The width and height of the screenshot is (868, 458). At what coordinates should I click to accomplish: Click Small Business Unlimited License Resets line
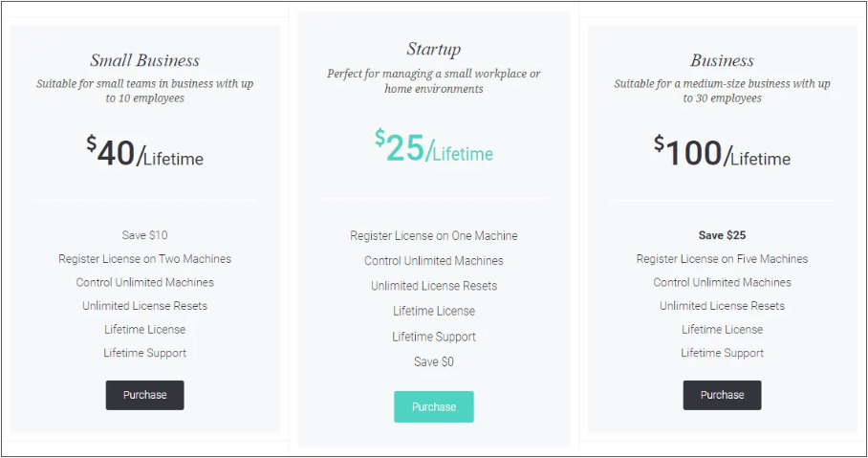[144, 306]
